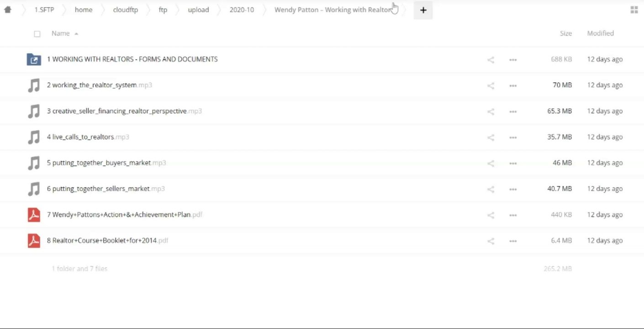Open Wendy Patton – Working with Realtors breadcrumb
This screenshot has width=644, height=329.
pos(333,10)
